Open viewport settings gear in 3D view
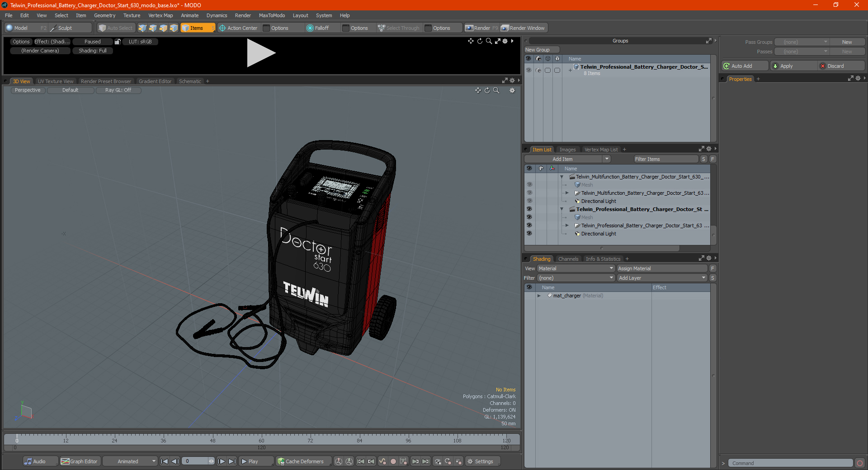 pyautogui.click(x=512, y=90)
